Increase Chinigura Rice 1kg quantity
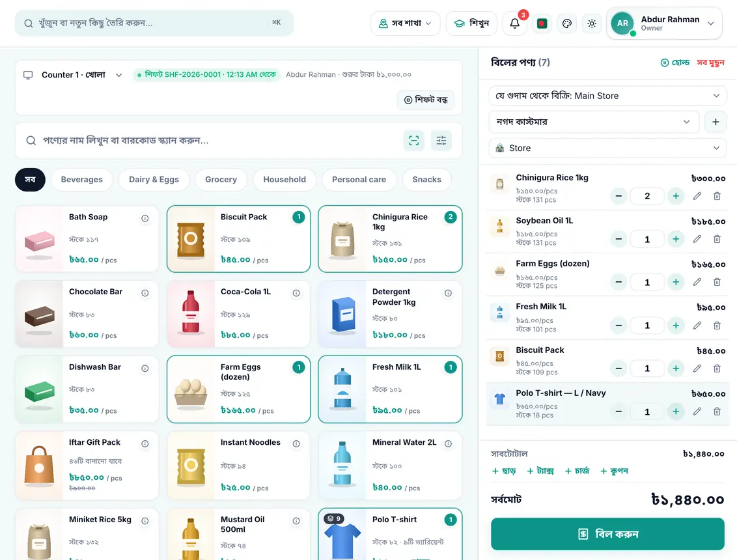The image size is (737, 560). click(675, 196)
